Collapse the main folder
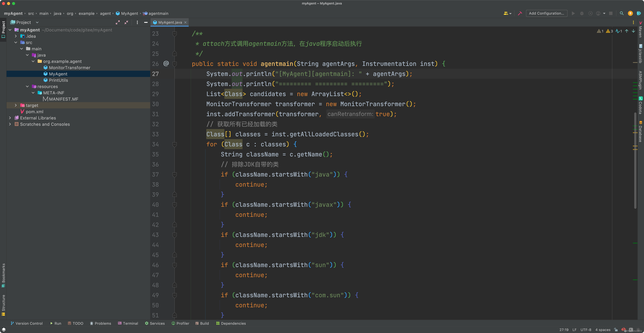The height and width of the screenshot is (333, 644). pyautogui.click(x=22, y=49)
